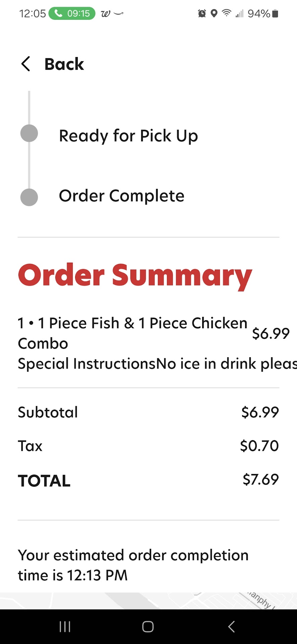Open recent apps with the three-bar button

(65, 627)
